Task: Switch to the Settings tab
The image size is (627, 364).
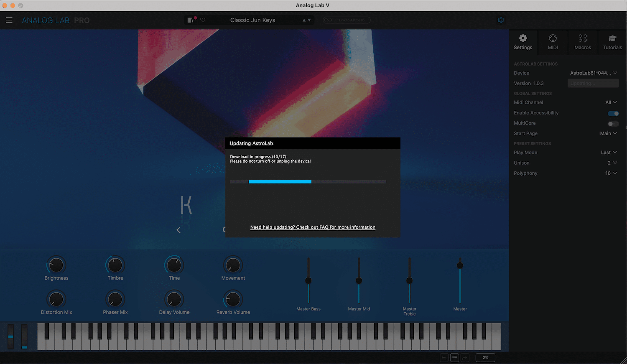Action: [523, 42]
